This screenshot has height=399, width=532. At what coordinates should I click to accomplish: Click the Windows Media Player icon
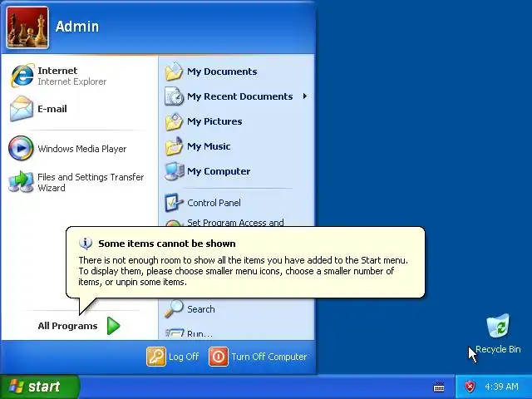21,148
